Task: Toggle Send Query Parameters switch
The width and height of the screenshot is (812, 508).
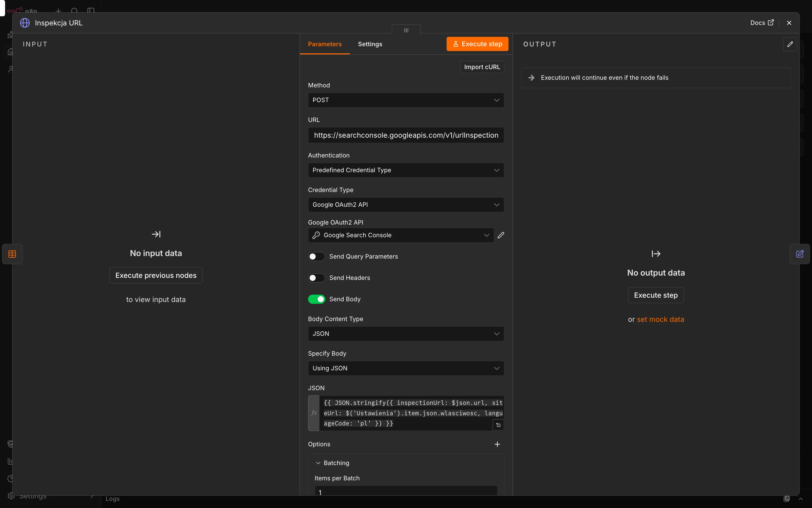Action: coord(316,257)
